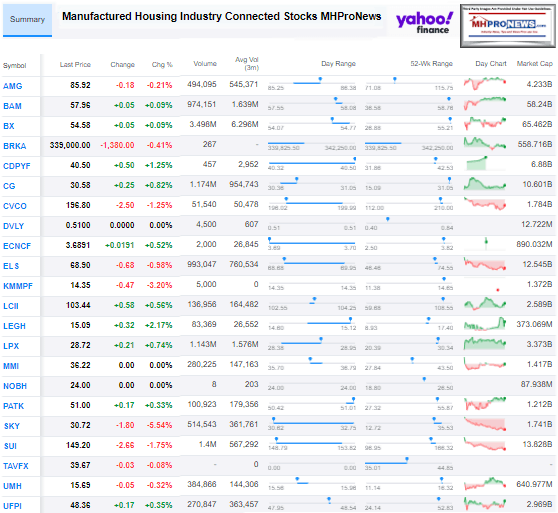Click BRKA market cap 558.716B
This screenshot has width=558, height=513.
(535, 144)
